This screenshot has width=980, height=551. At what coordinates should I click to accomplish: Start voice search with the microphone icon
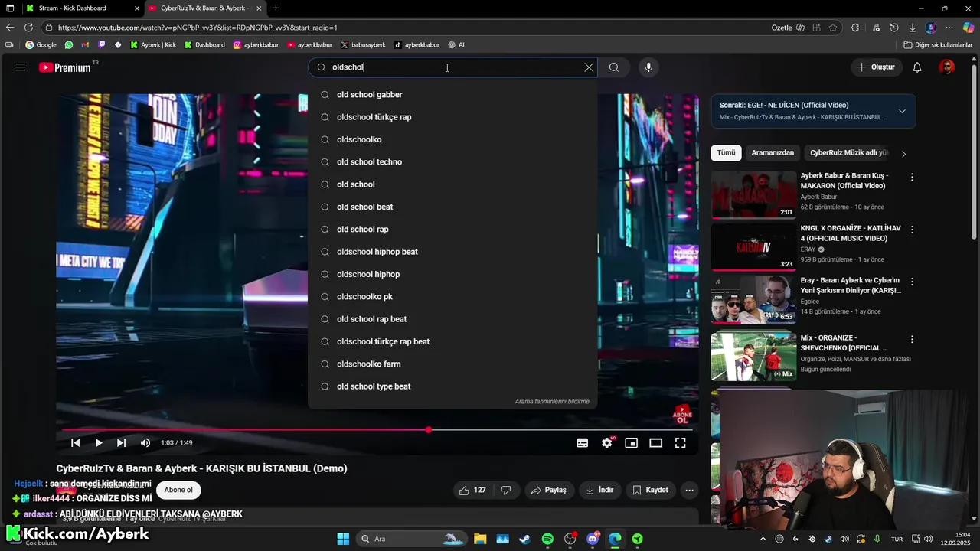[x=648, y=67]
